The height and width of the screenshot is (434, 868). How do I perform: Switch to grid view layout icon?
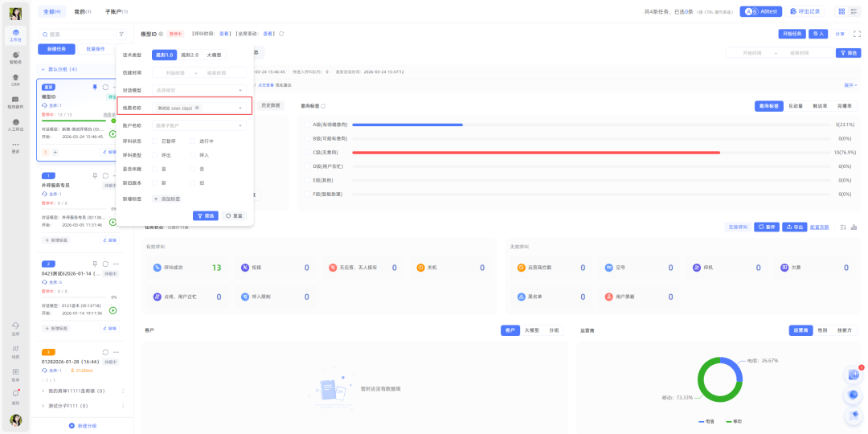coord(841,11)
